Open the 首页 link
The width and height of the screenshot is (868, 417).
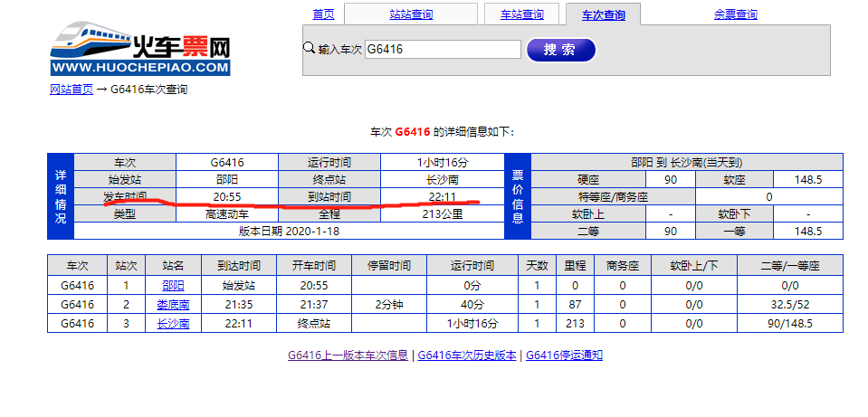[323, 14]
